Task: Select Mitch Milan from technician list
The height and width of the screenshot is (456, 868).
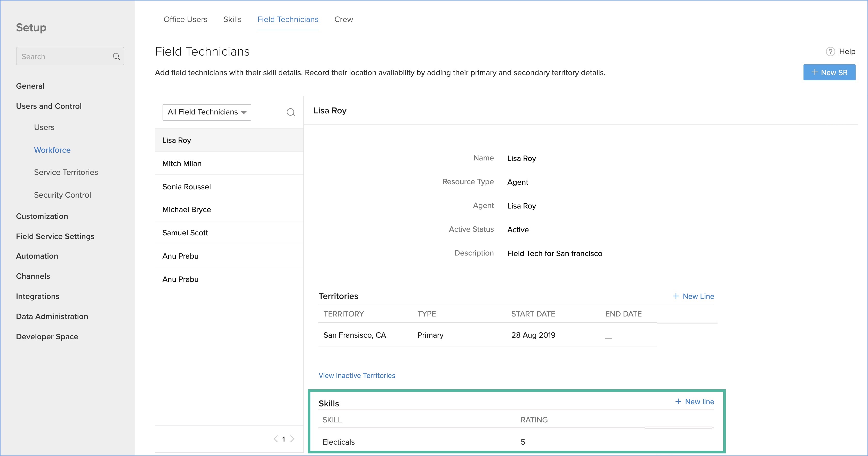Action: tap(182, 164)
